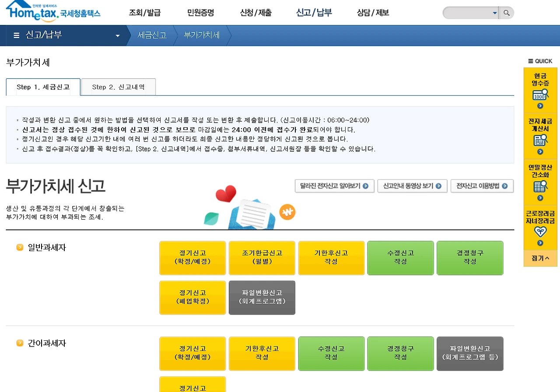Click 간이과세자 경정청구 작성 button

(401, 353)
